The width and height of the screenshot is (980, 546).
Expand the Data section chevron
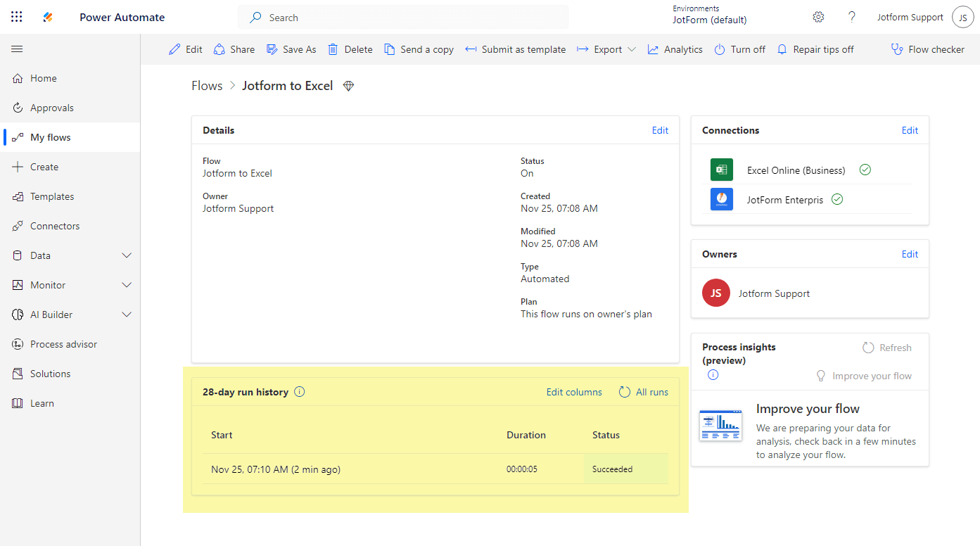(x=127, y=255)
